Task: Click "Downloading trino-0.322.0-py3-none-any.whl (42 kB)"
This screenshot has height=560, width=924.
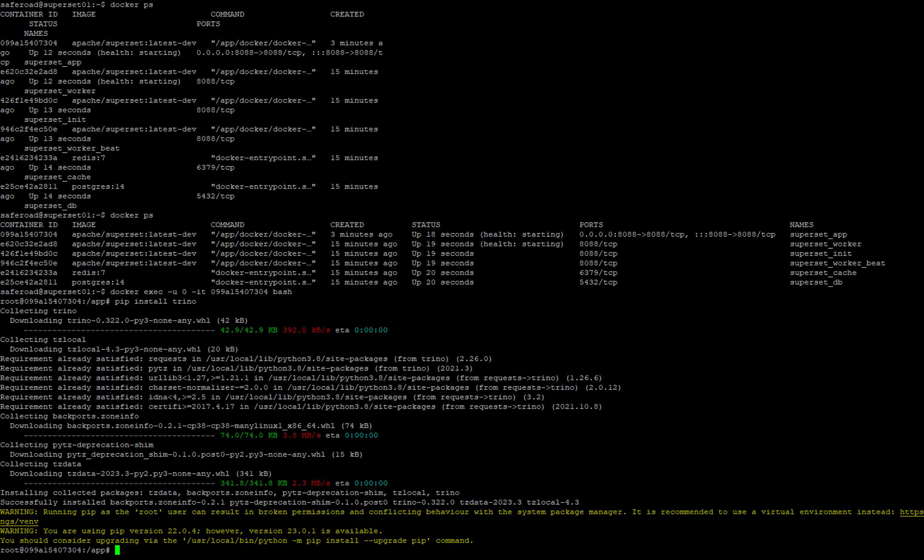Action: (x=129, y=320)
